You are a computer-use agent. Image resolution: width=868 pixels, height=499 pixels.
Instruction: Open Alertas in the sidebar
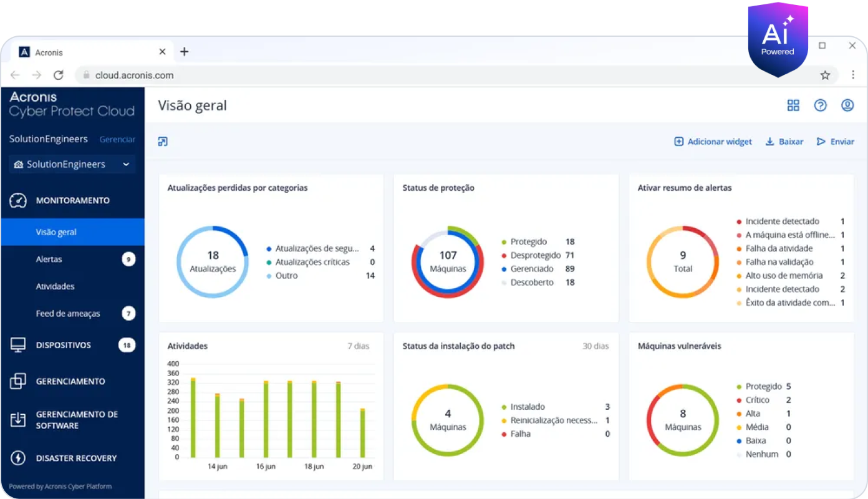(x=49, y=259)
